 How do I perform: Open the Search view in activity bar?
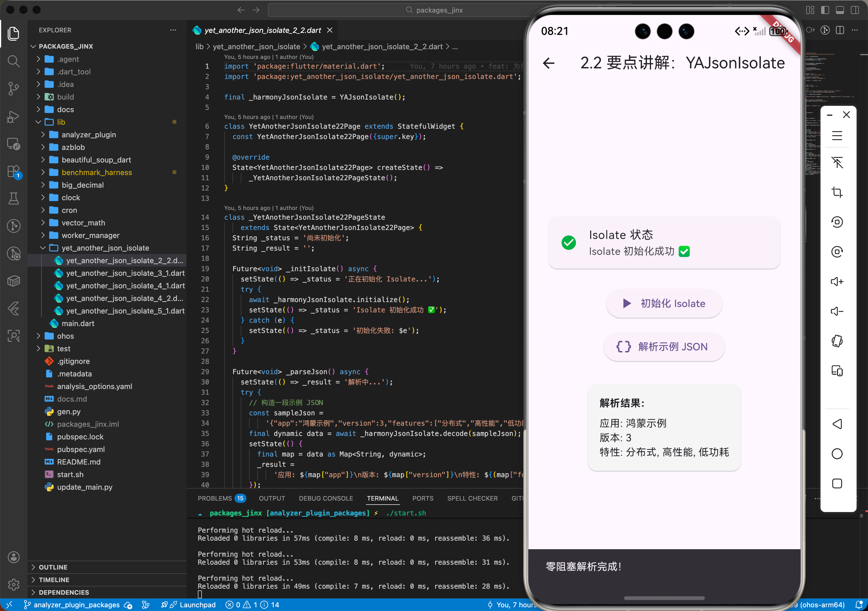click(14, 61)
